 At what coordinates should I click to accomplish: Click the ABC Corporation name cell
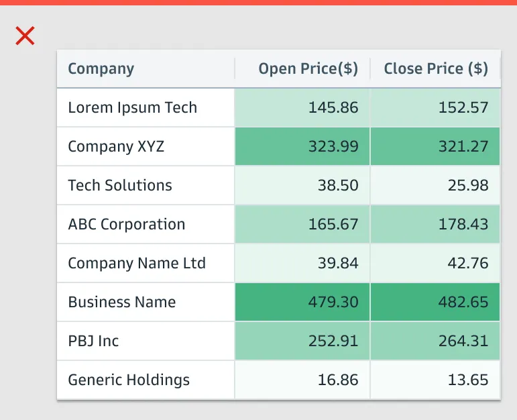click(127, 224)
